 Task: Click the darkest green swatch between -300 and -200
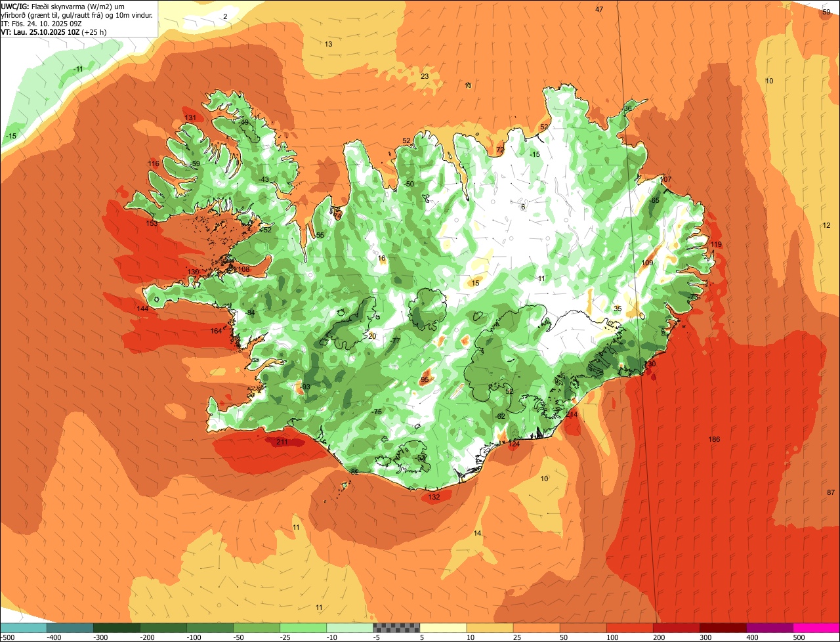pyautogui.click(x=116, y=628)
